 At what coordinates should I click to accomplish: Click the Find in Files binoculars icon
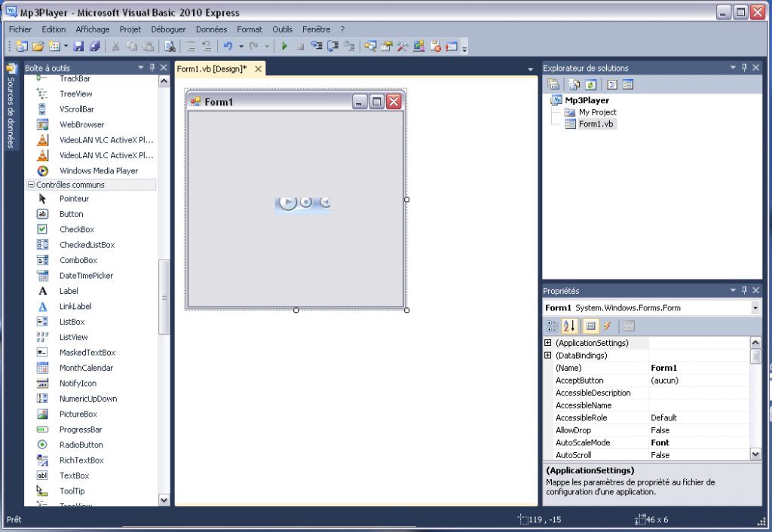[170, 46]
